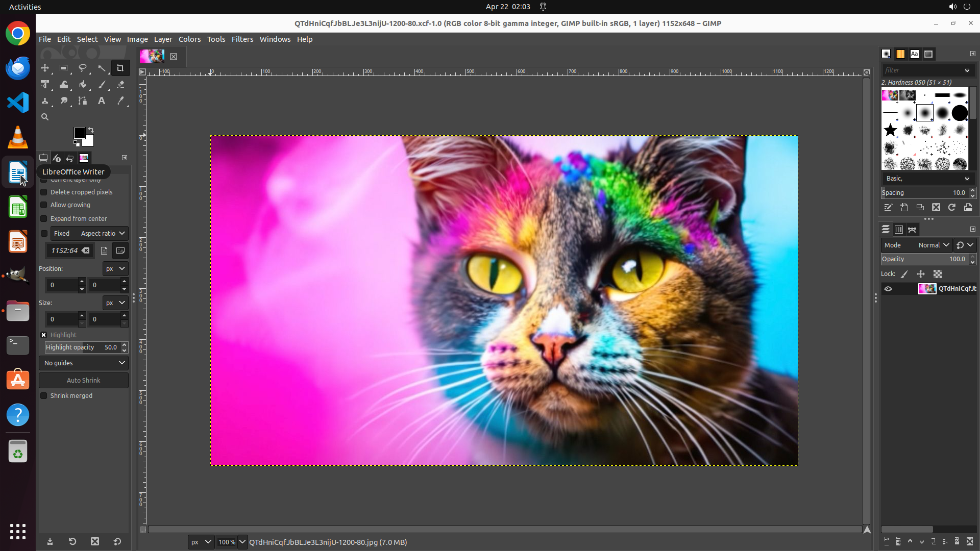Select the Eraser tool
The image size is (980, 551).
click(x=120, y=85)
